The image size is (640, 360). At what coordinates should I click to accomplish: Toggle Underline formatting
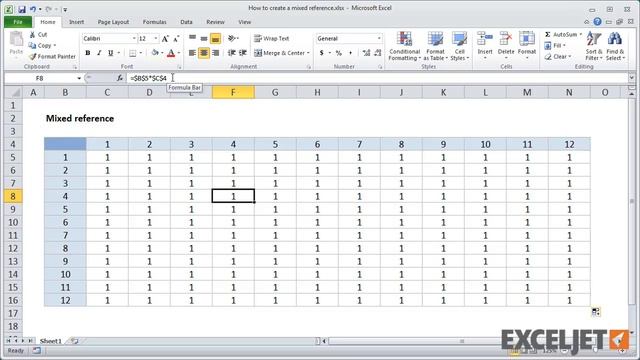111,53
